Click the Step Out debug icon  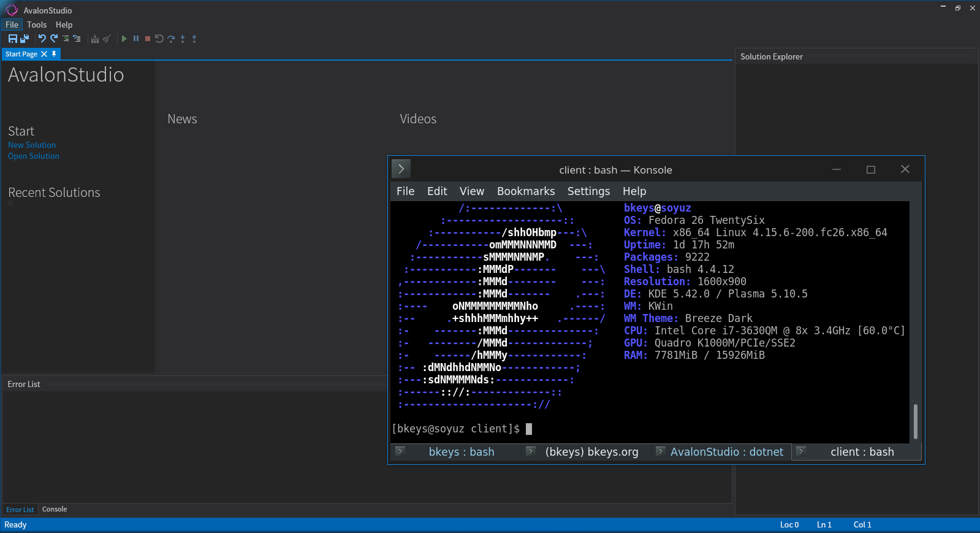[194, 39]
